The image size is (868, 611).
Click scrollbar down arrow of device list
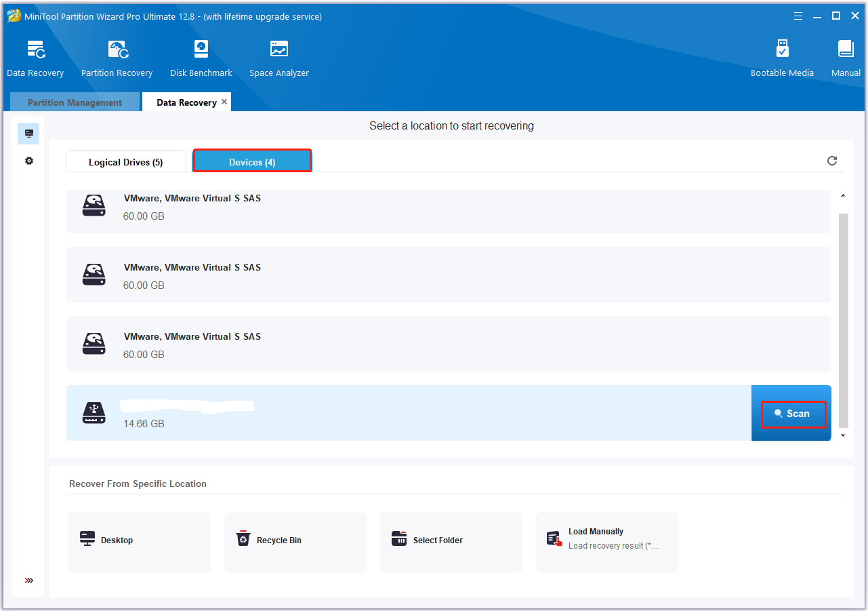click(843, 435)
